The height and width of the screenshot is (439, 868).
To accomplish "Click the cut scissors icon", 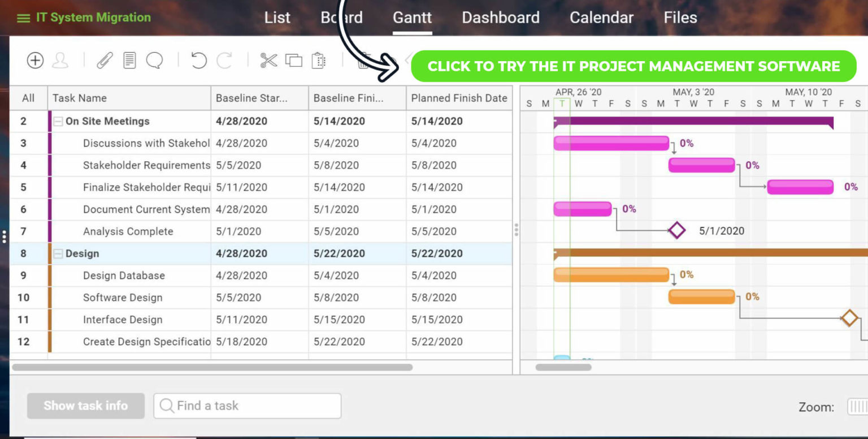I will coord(268,61).
